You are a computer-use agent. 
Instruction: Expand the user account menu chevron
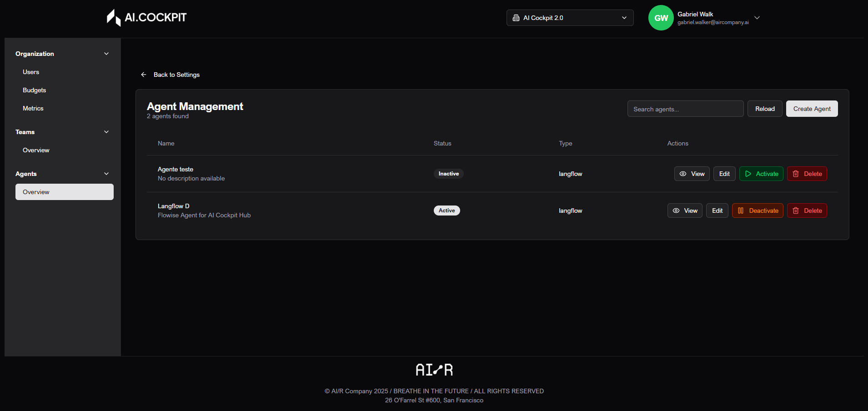click(x=757, y=18)
